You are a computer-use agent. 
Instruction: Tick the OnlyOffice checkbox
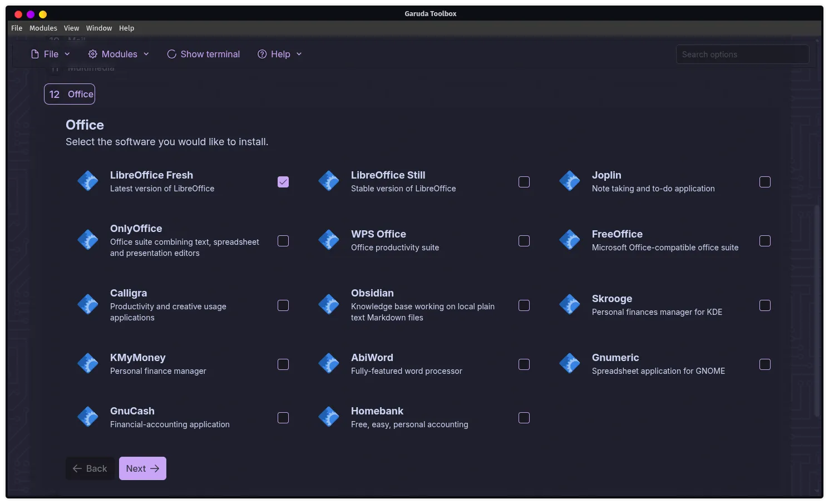point(283,241)
